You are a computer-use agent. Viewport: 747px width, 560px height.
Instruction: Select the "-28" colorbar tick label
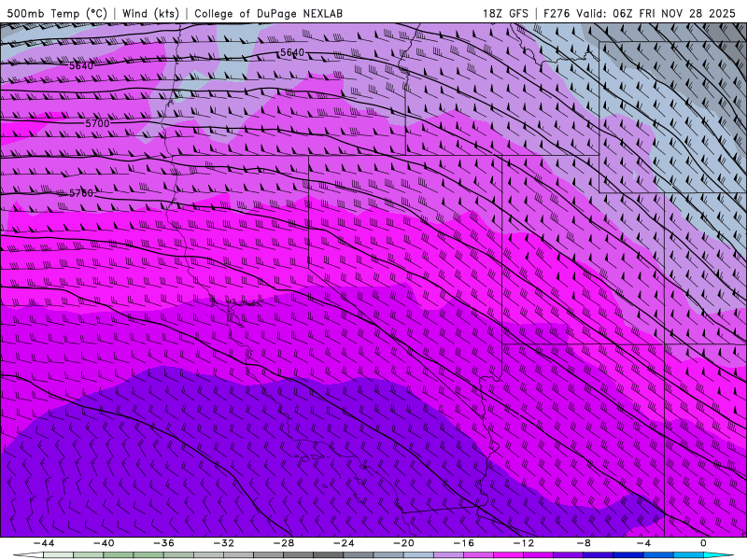(x=284, y=543)
